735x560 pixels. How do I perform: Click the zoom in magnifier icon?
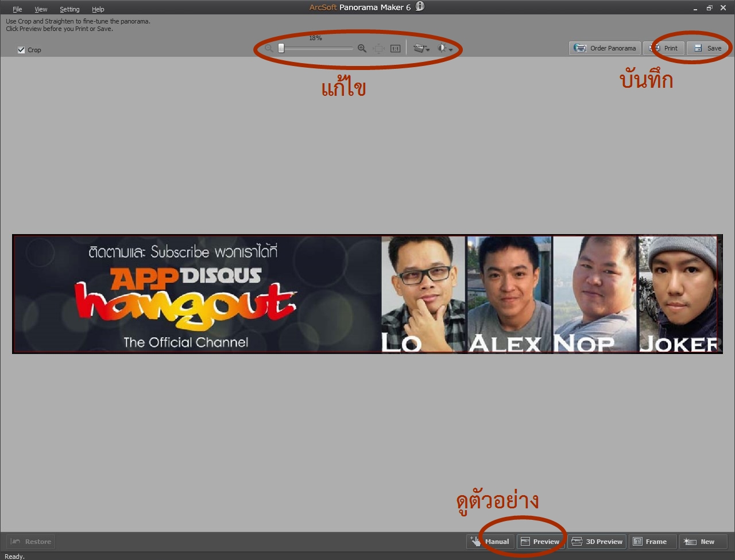click(x=362, y=49)
